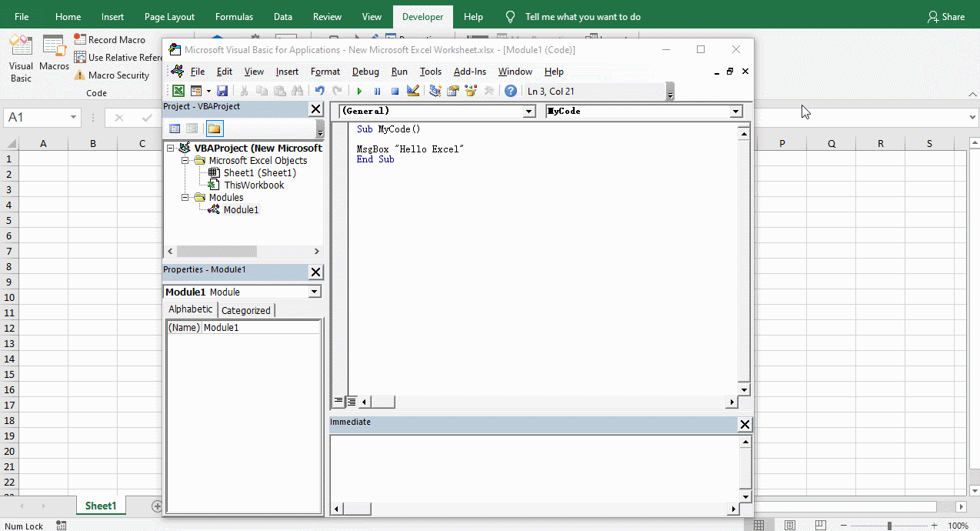Open the Format menu in VBA editor
Viewport: 980px width, 531px height.
tap(325, 72)
